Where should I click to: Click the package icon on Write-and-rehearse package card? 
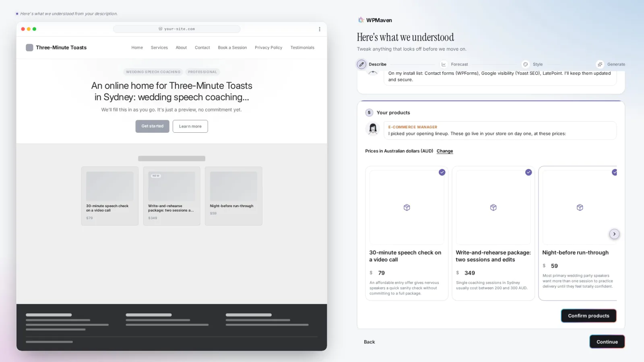pos(493,208)
